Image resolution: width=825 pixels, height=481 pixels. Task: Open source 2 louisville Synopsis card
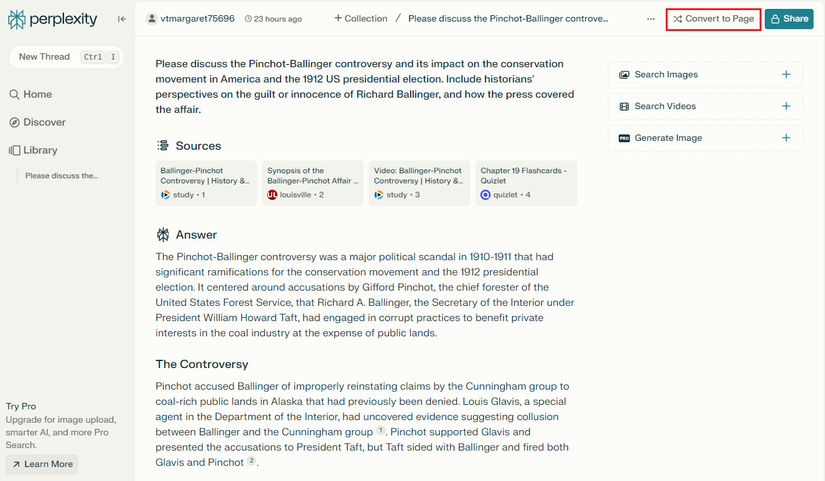pyautogui.click(x=313, y=183)
